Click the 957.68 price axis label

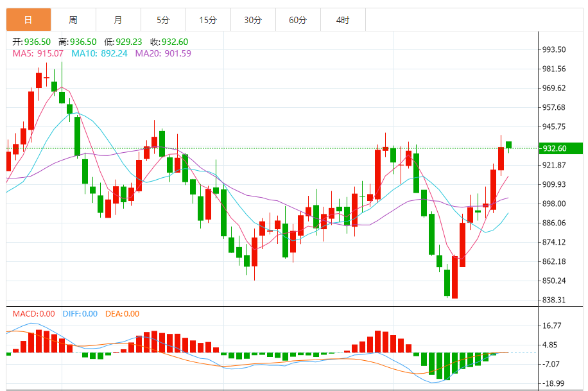coord(554,107)
